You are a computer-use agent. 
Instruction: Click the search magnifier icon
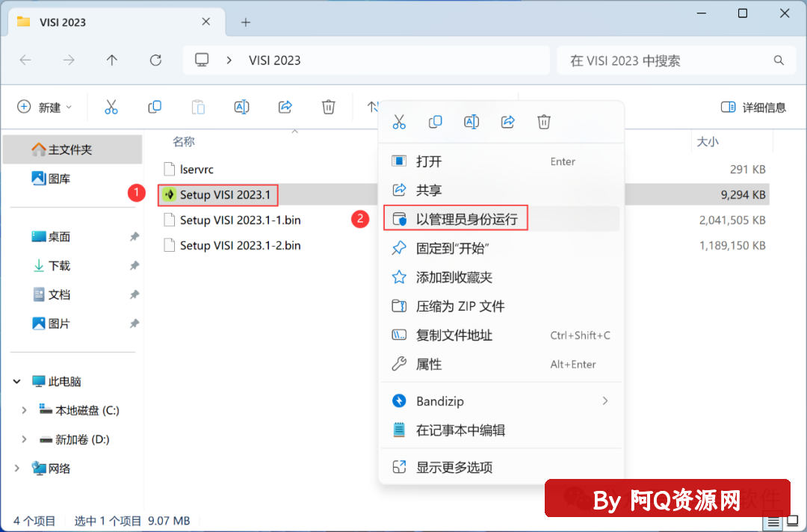click(x=779, y=61)
